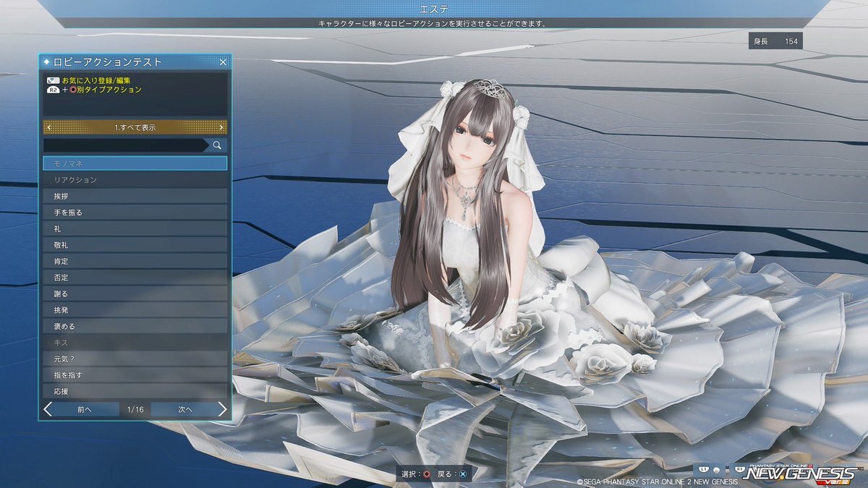
Task: Go to previous page with 前へ
Action: click(85, 409)
